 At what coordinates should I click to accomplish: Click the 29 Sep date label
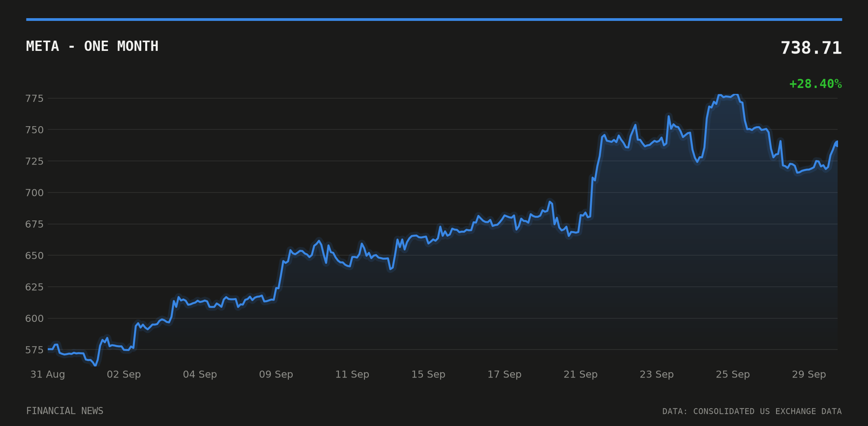(809, 374)
